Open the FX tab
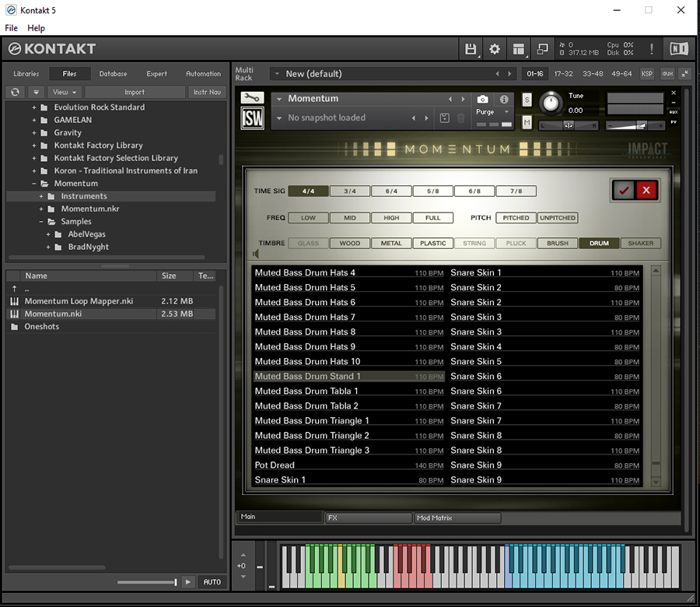 368,518
